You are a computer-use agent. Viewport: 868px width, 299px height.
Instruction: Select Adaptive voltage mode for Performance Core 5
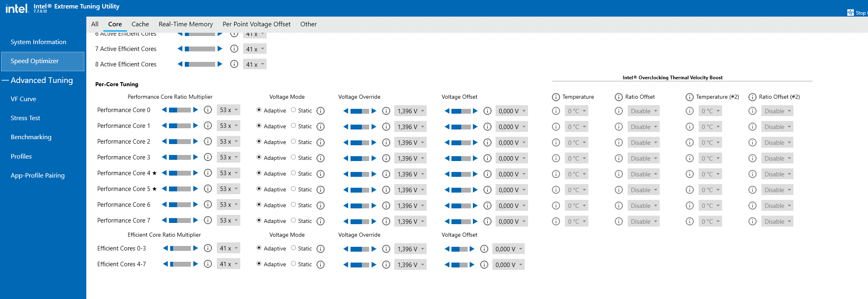[259, 189]
